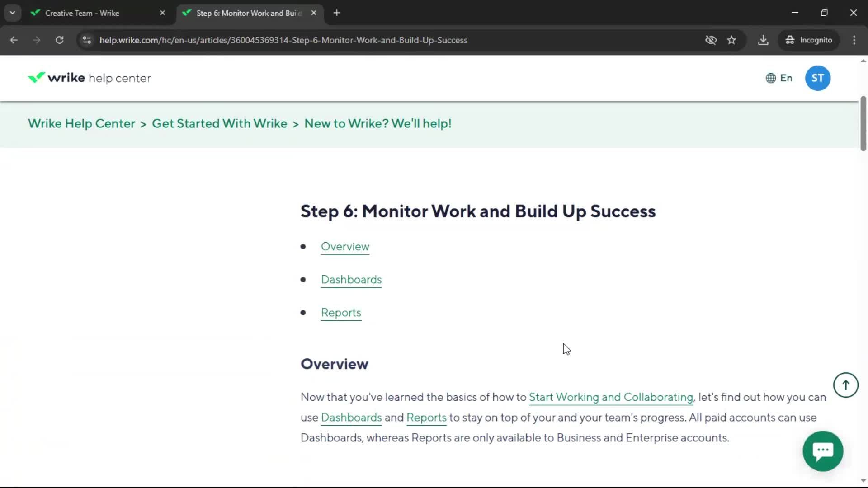Click the third-party cookies blocked eye icon

pyautogui.click(x=711, y=40)
